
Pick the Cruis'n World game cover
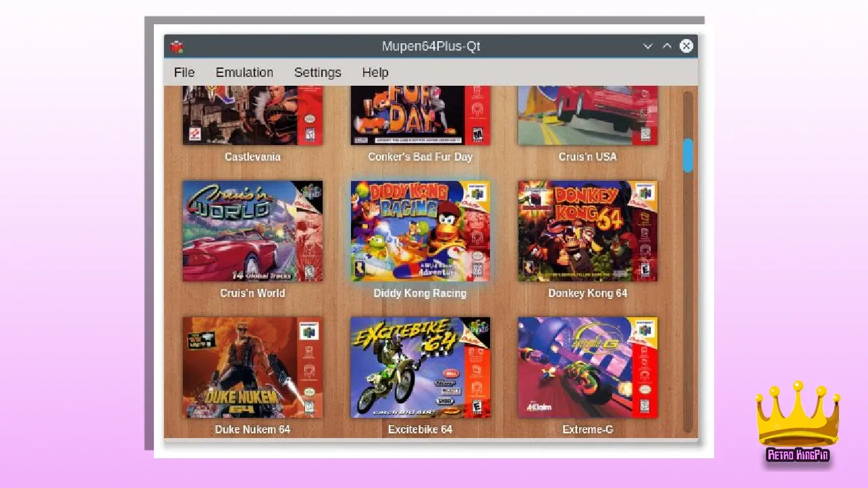click(252, 231)
